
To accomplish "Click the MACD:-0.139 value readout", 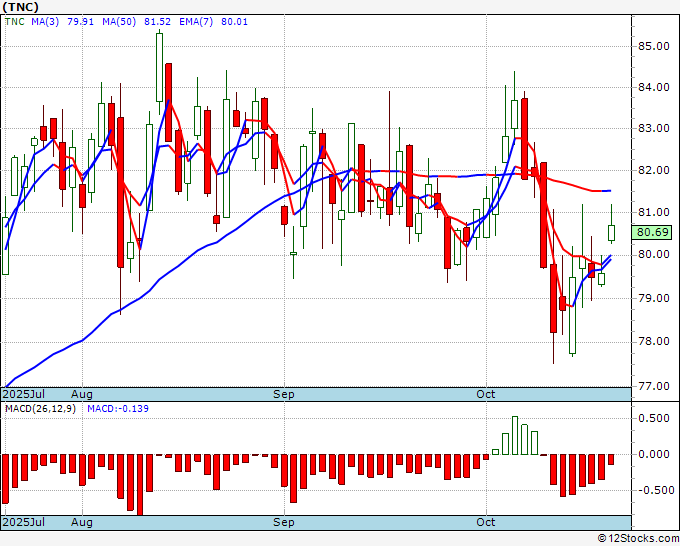I will [x=118, y=409].
